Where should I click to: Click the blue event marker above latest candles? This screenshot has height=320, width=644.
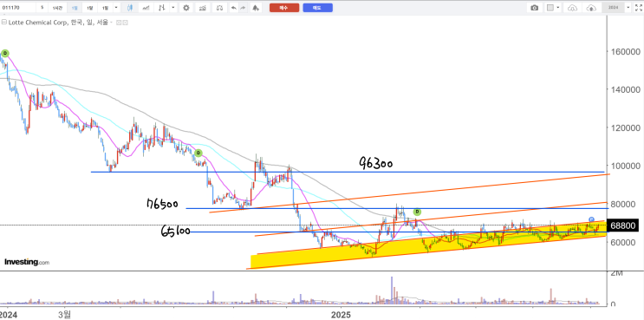tap(591, 219)
